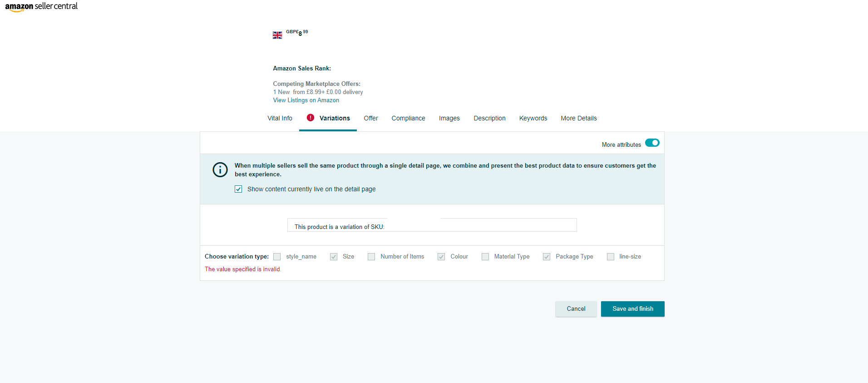Click the info circle icon in banner

(220, 169)
